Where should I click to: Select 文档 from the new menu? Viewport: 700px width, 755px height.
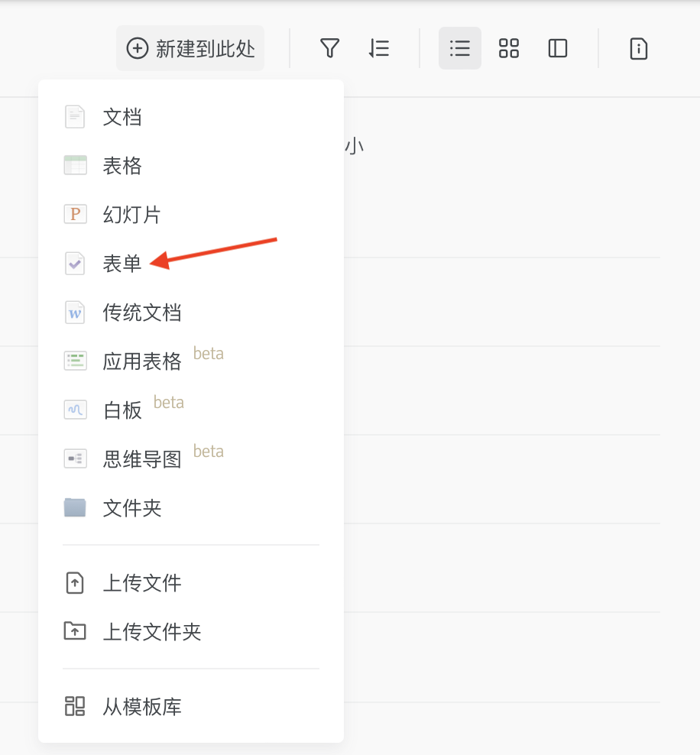tap(190, 117)
